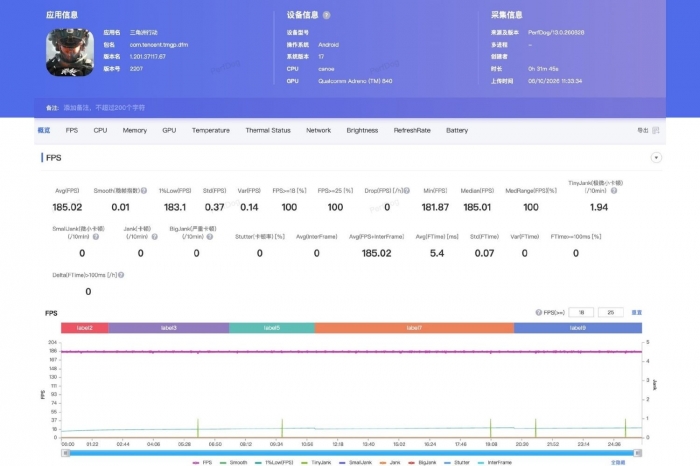Open the device info help icon
This screenshot has height=466, width=700.
(326, 15)
